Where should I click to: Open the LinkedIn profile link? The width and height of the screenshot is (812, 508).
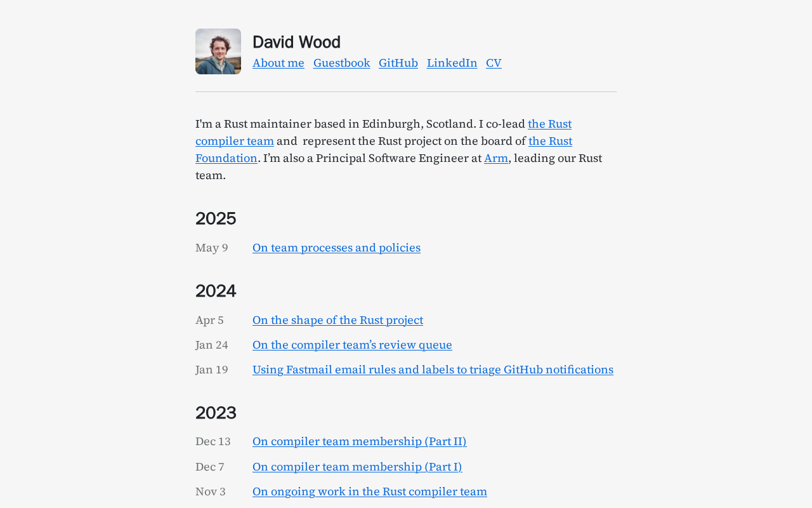[x=452, y=63]
